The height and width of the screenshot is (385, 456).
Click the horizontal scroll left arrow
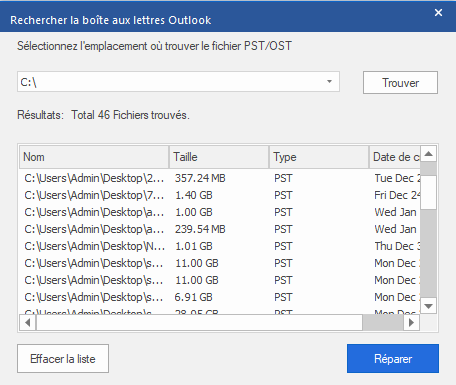coord(28,322)
